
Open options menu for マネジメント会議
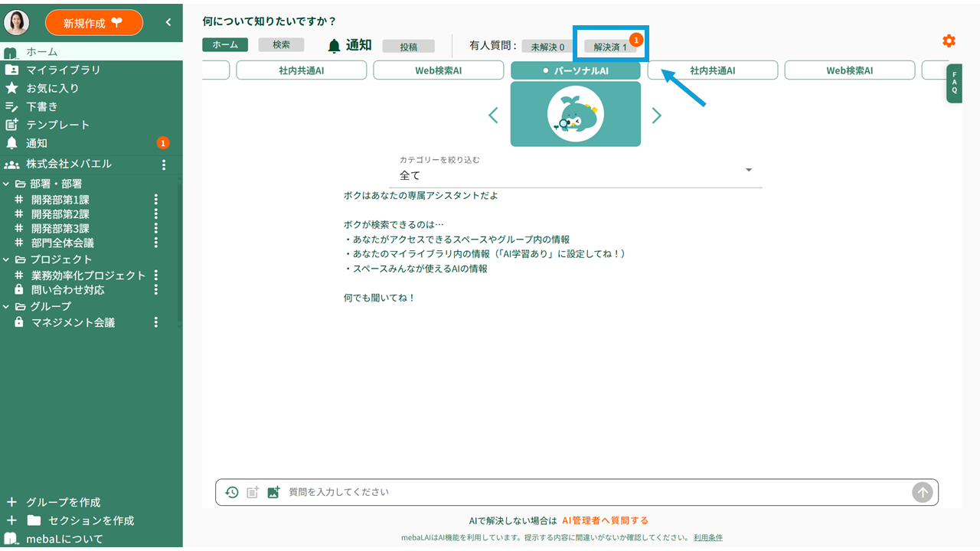pyautogui.click(x=156, y=323)
